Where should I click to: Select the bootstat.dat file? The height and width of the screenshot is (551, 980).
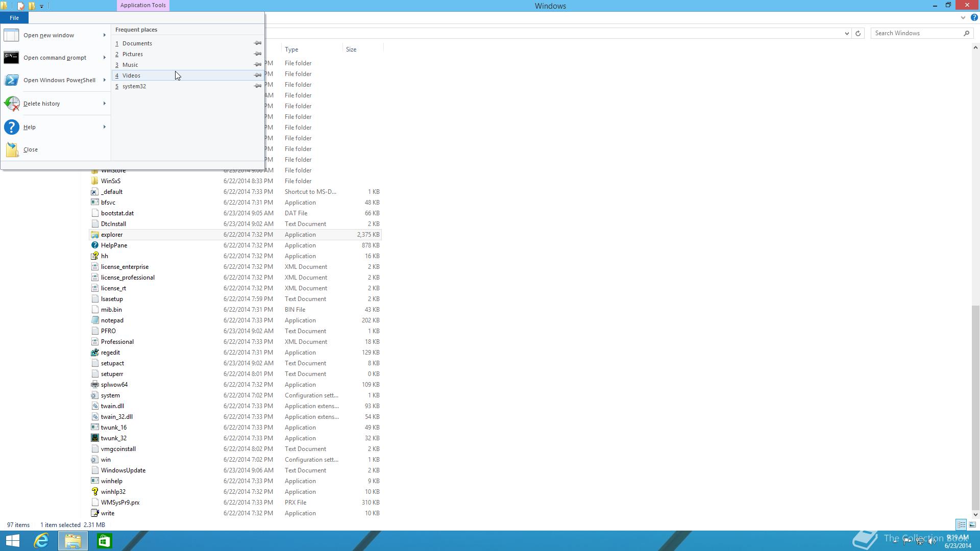click(117, 213)
